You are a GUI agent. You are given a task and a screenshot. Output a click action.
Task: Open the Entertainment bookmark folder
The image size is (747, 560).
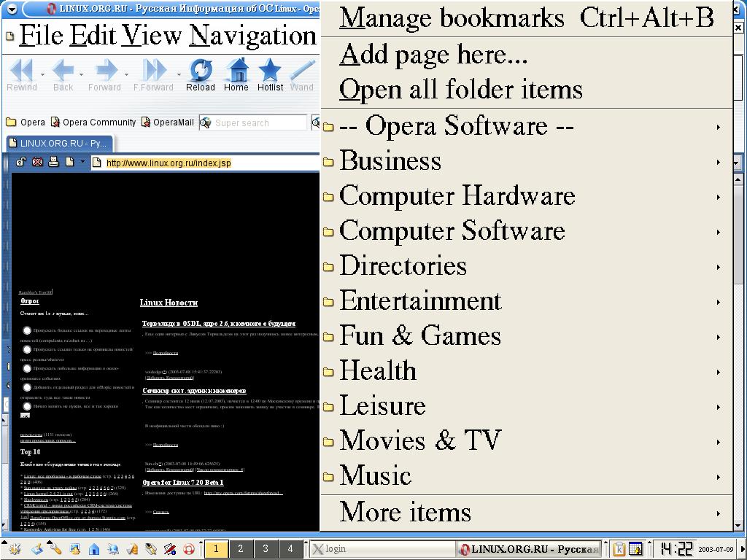coord(527,301)
